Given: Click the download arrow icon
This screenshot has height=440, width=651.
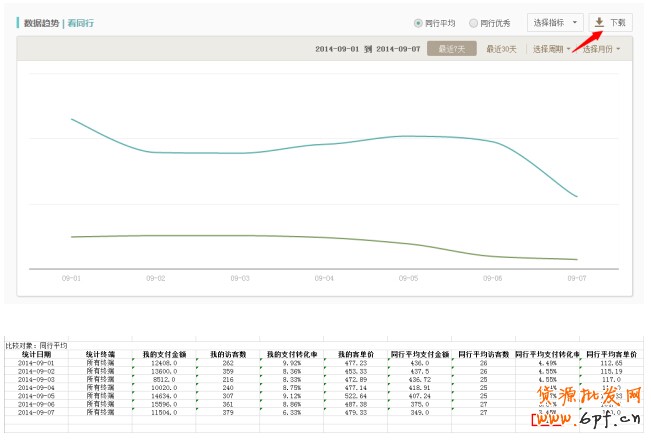Looking at the screenshot, I should tap(599, 22).
